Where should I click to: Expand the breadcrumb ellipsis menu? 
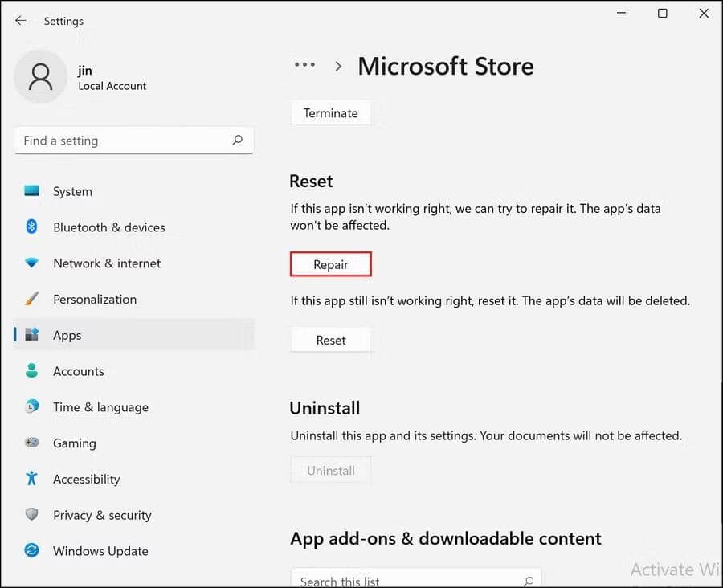[x=304, y=65]
